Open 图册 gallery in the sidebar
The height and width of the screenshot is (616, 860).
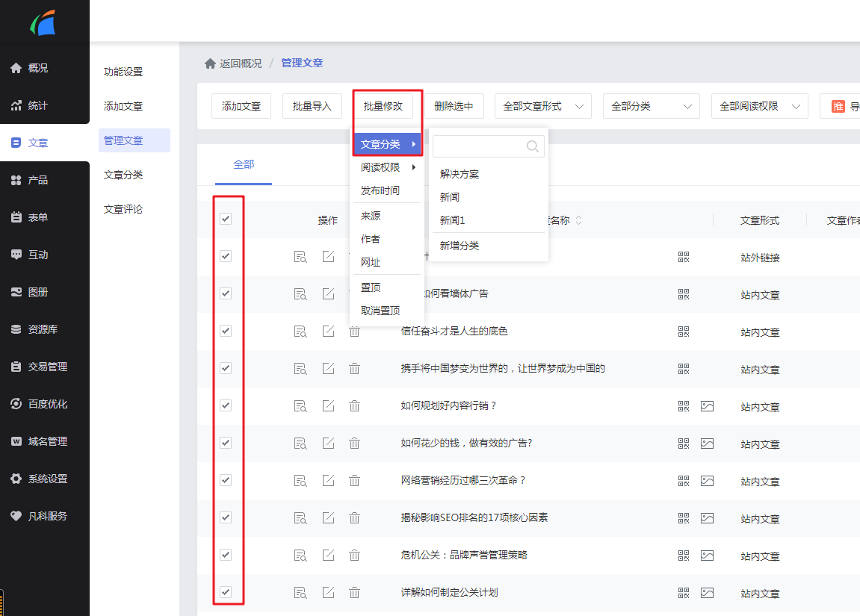[x=30, y=291]
